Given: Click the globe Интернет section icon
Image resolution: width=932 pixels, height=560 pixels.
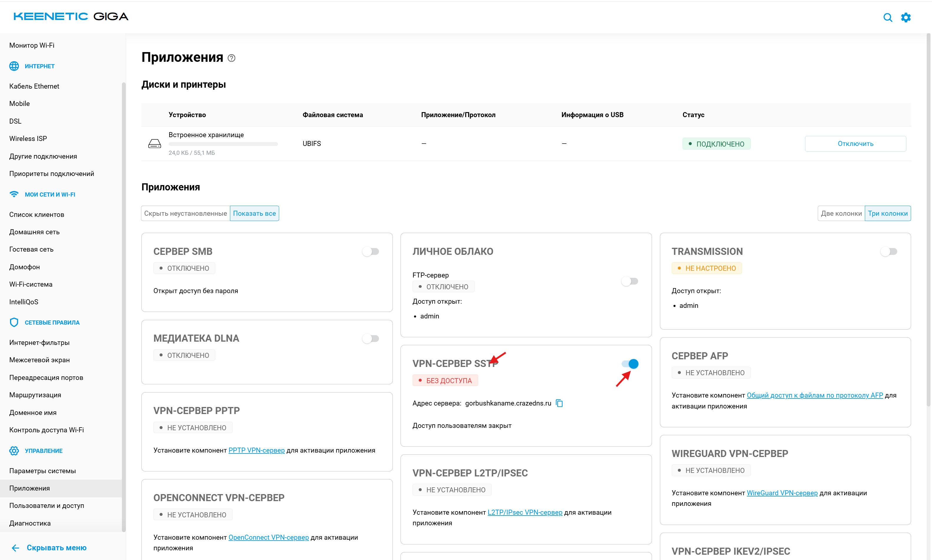Looking at the screenshot, I should click(x=14, y=66).
